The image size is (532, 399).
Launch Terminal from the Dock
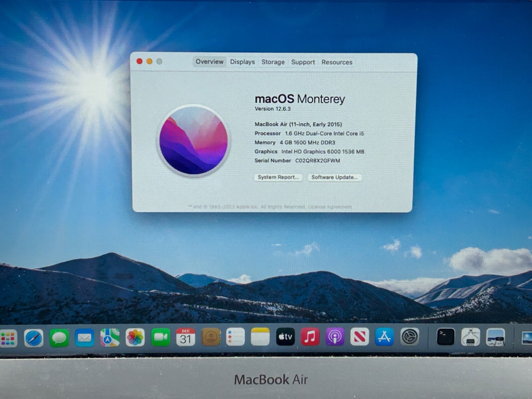click(446, 337)
